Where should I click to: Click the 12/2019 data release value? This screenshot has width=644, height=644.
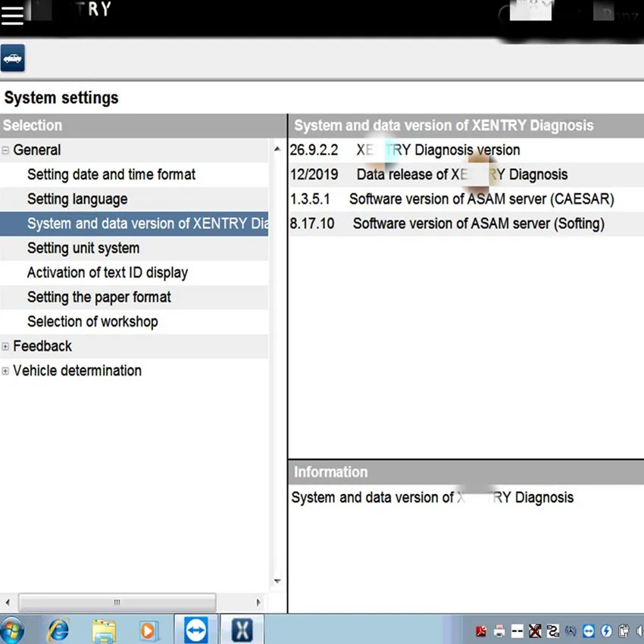314,174
